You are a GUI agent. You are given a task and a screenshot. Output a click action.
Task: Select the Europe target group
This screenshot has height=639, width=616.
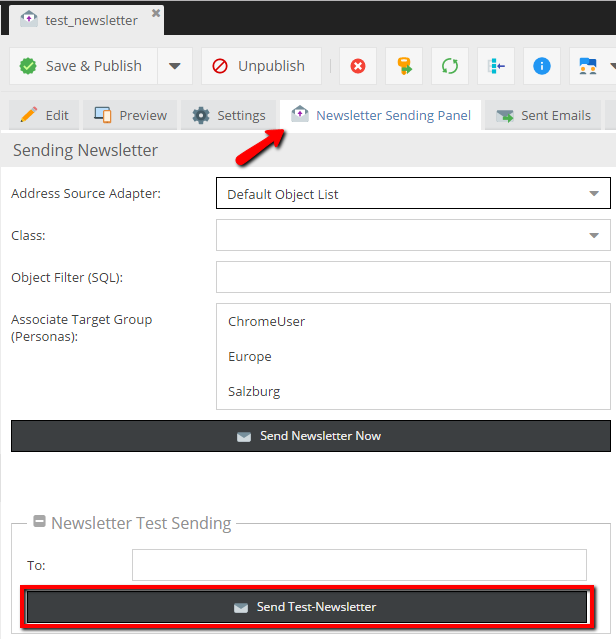(x=250, y=357)
